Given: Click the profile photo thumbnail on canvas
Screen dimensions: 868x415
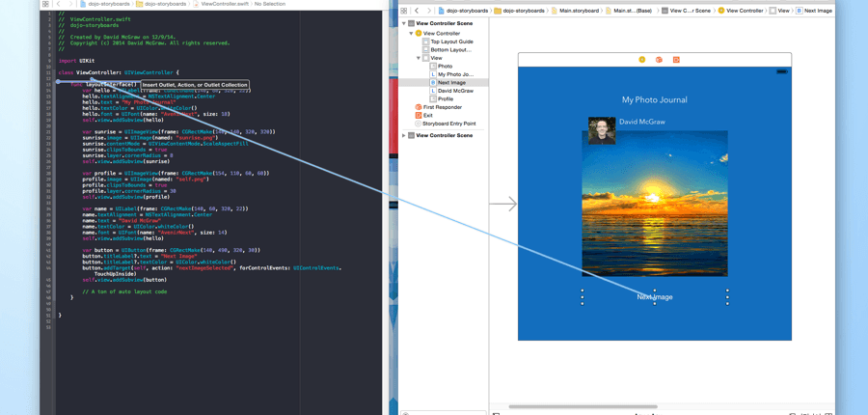Looking at the screenshot, I should [602, 130].
